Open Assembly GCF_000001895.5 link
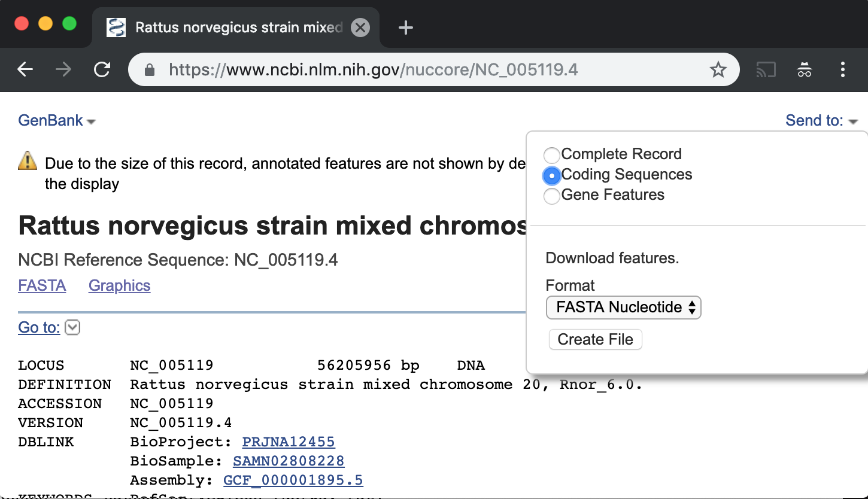Image resolution: width=868 pixels, height=499 pixels. 293,480
